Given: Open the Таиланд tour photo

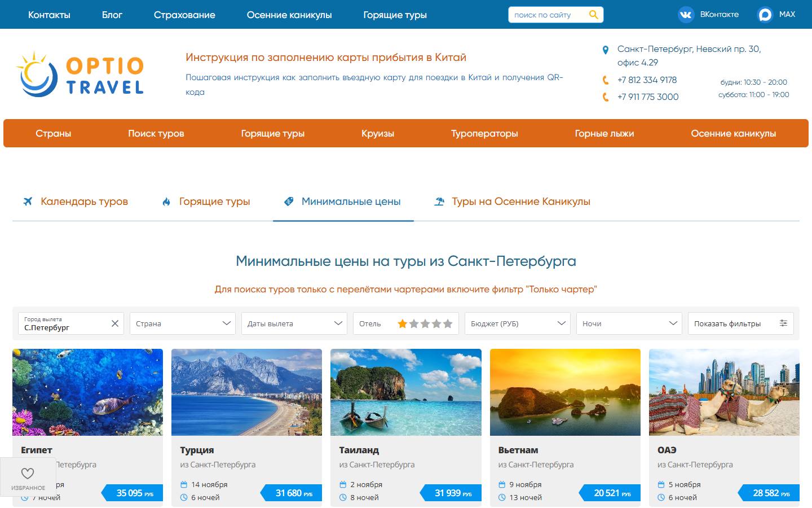Looking at the screenshot, I should [406, 392].
